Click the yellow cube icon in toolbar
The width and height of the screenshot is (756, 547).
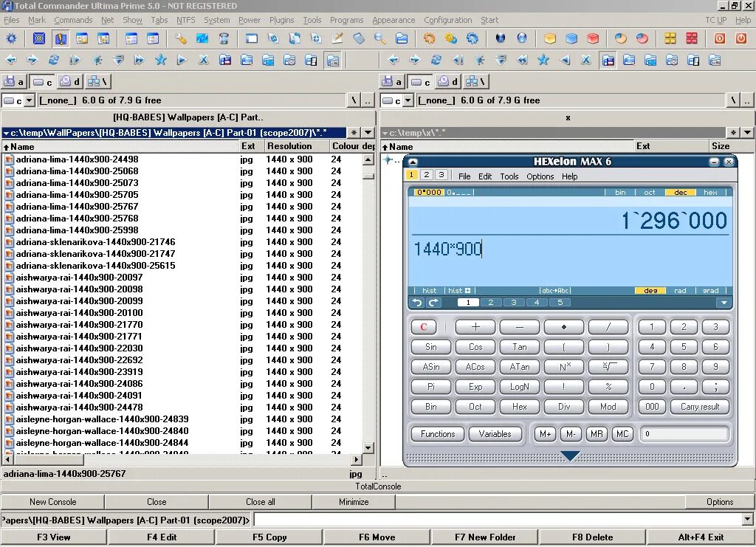[x=550, y=38]
